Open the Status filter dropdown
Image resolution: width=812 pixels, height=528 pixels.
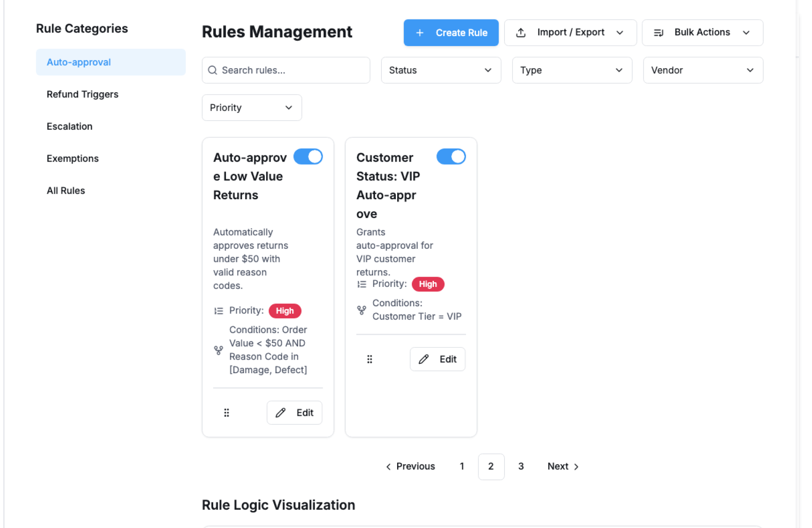[x=441, y=70]
